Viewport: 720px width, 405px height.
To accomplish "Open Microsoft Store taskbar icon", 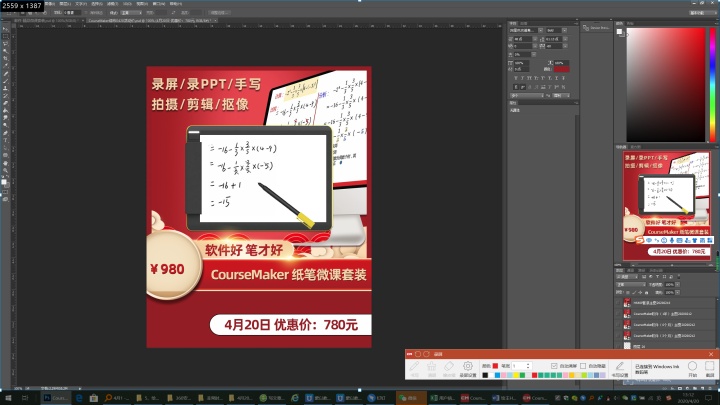I will (94, 398).
